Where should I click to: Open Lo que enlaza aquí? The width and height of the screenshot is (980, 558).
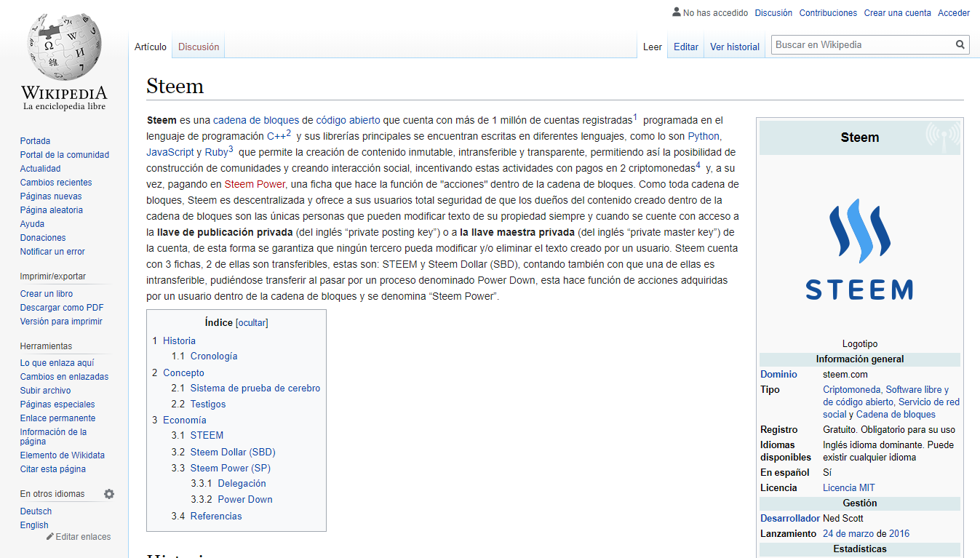57,363
